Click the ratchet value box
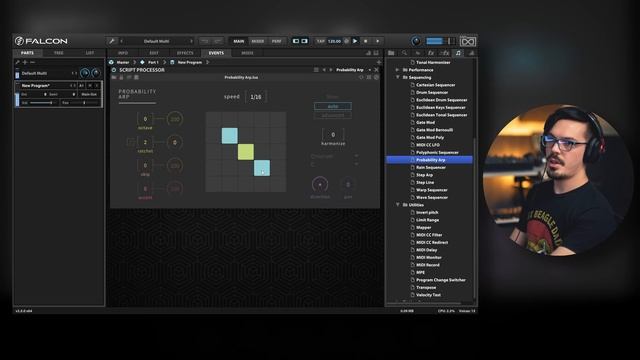640x360 pixels. pyautogui.click(x=145, y=142)
